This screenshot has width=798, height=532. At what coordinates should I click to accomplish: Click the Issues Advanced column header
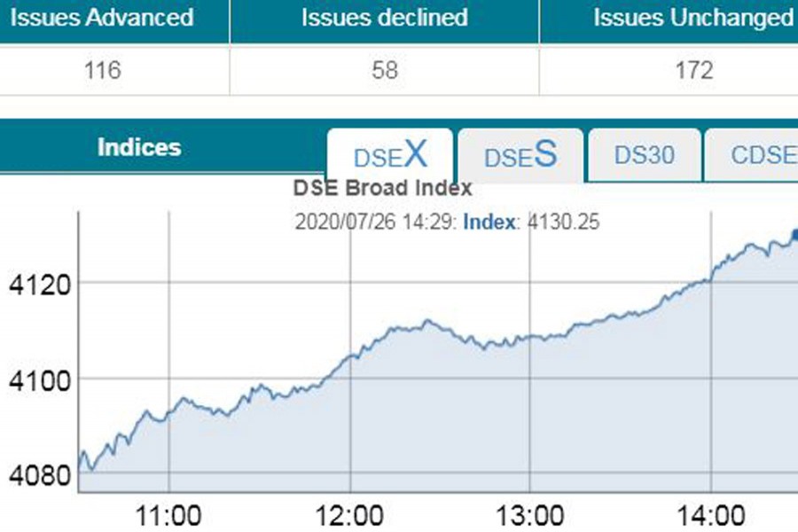[102, 18]
